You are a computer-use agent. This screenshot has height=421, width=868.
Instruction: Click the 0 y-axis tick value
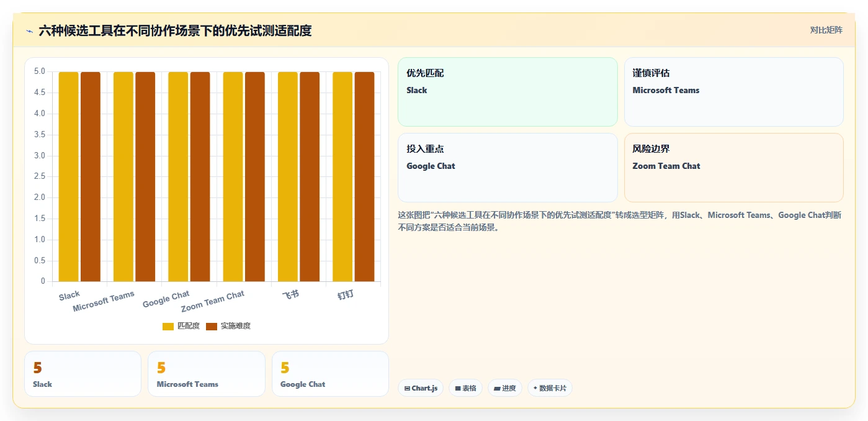coord(43,281)
